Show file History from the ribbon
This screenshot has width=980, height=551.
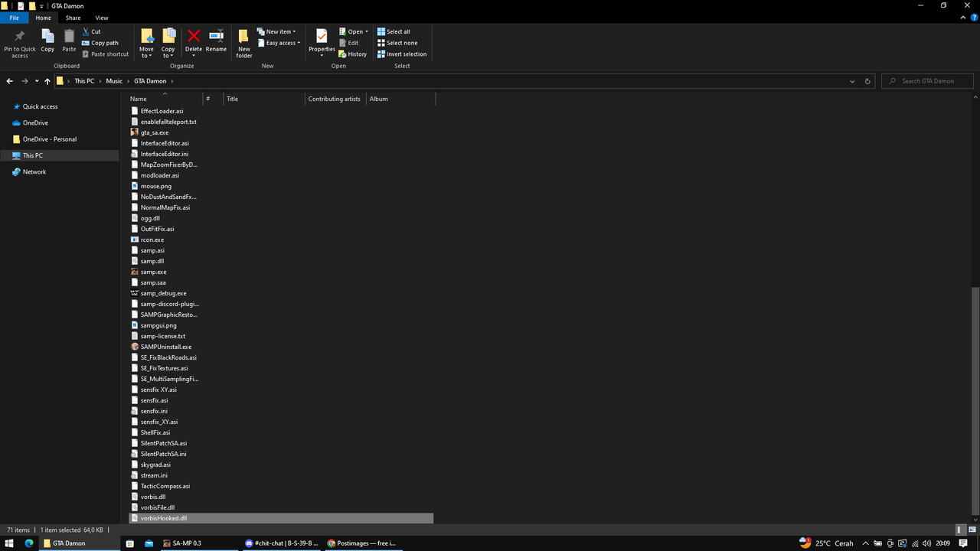coord(353,54)
